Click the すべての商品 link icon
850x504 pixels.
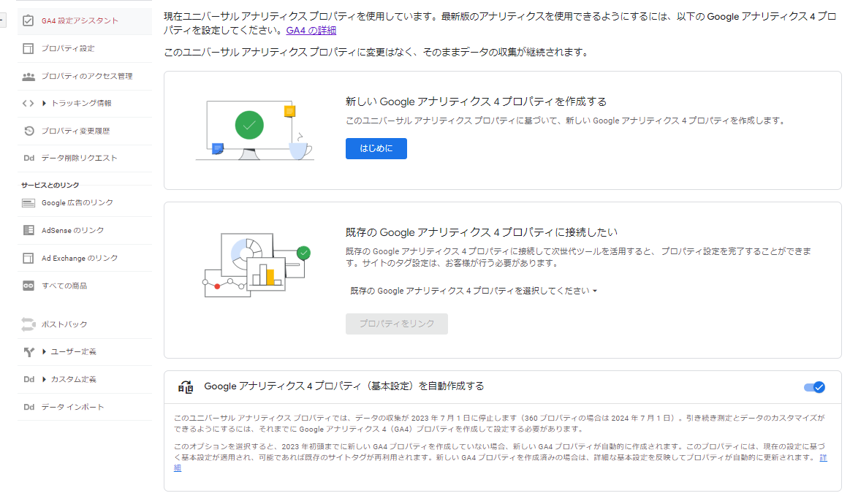[x=29, y=286]
